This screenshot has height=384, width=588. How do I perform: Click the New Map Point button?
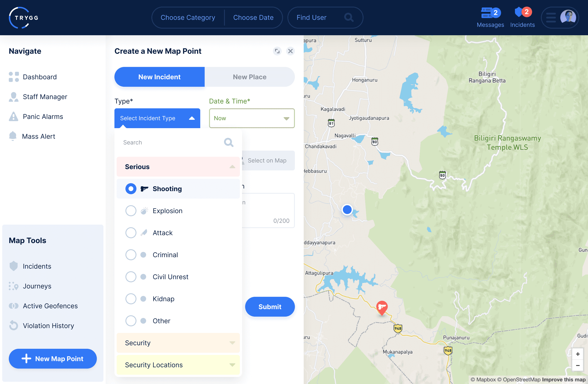[x=53, y=358]
